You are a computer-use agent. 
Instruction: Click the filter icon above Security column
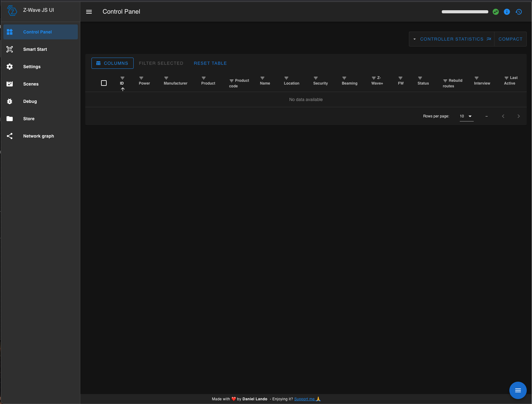pyautogui.click(x=316, y=78)
